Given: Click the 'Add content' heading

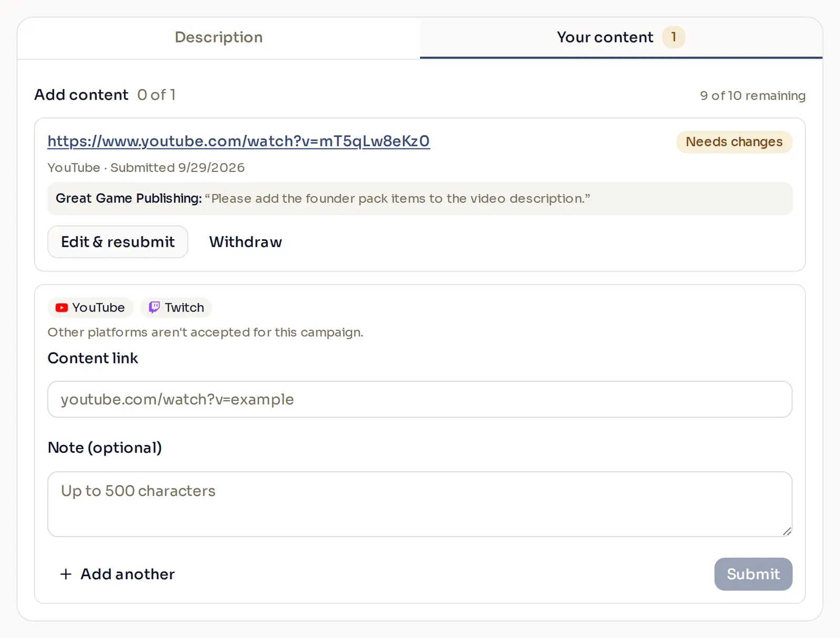Looking at the screenshot, I should click(x=81, y=95).
